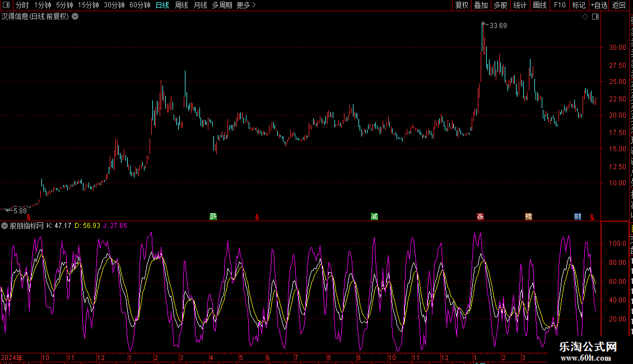The image size is (633, 364).
Task: Open the 多周期 multi-period view
Action: 222,5
